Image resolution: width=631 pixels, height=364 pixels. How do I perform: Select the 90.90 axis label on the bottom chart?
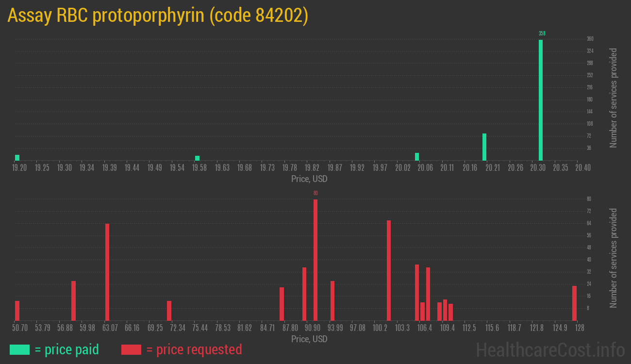(x=313, y=328)
